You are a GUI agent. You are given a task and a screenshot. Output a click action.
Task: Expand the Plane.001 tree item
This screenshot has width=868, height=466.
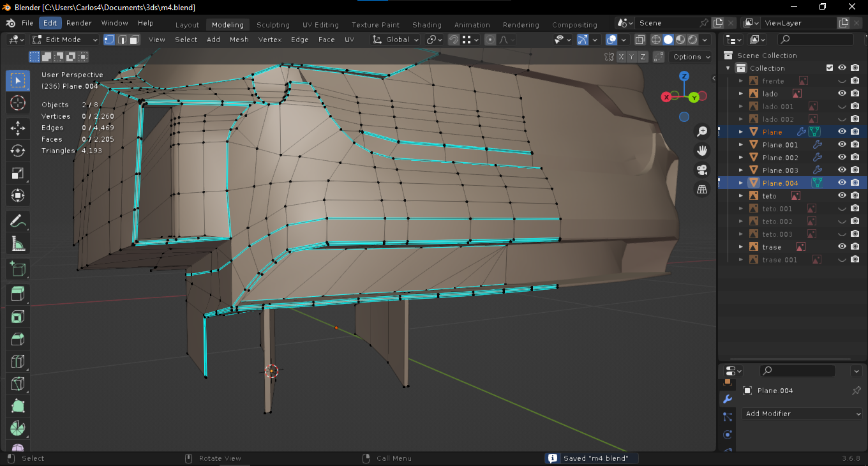pyautogui.click(x=741, y=145)
